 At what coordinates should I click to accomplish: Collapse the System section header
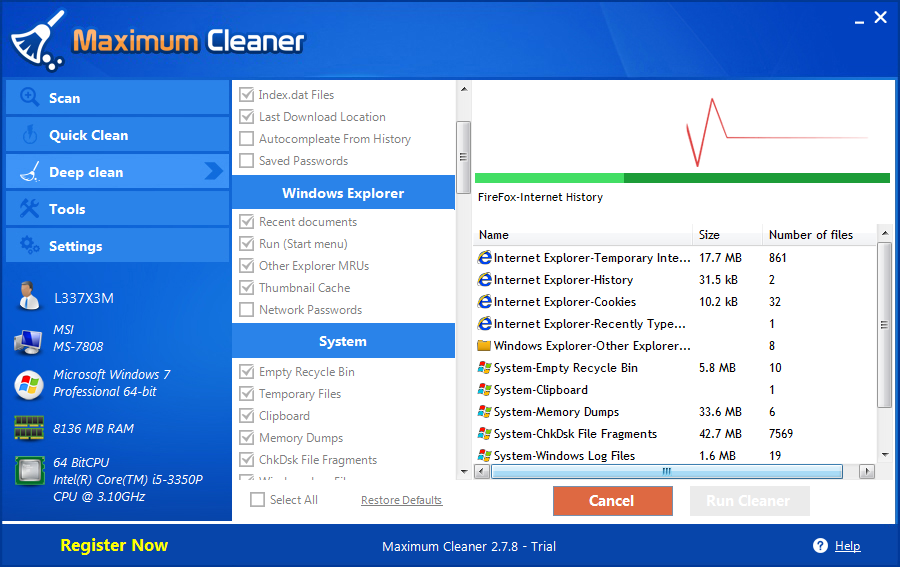click(343, 341)
